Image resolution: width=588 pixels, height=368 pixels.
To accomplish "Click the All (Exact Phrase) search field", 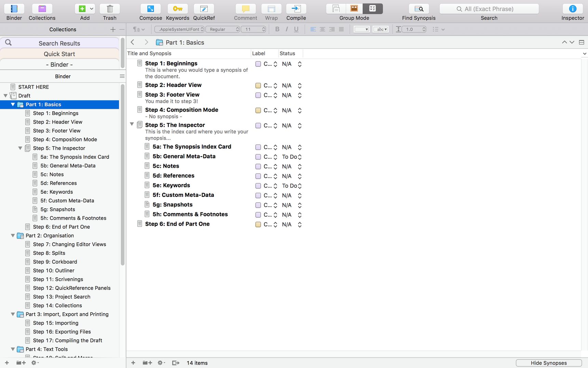I will click(489, 9).
